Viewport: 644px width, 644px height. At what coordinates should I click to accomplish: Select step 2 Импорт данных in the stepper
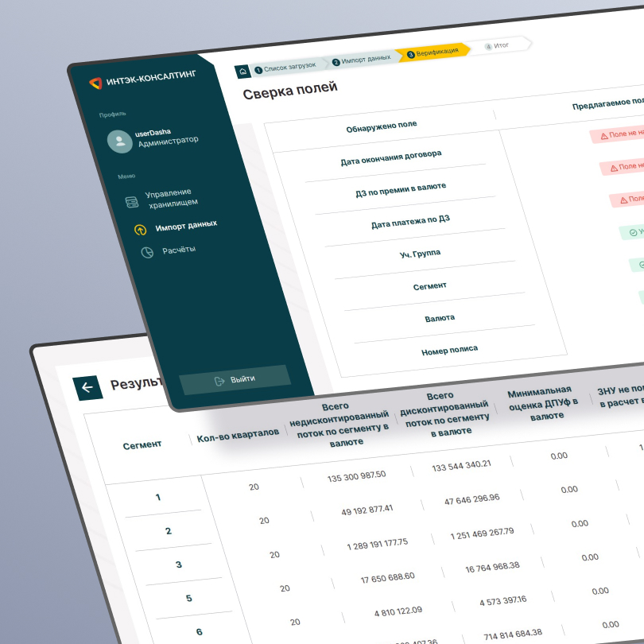point(362,60)
